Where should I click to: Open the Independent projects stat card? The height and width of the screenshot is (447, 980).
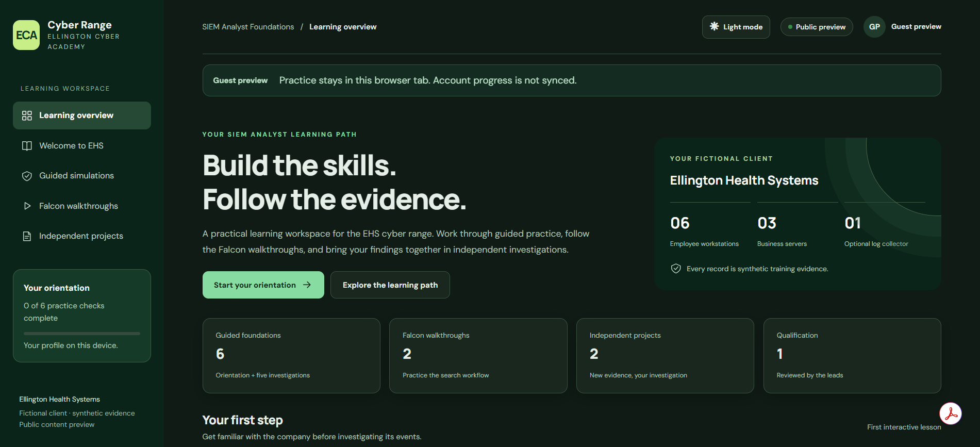coord(665,356)
